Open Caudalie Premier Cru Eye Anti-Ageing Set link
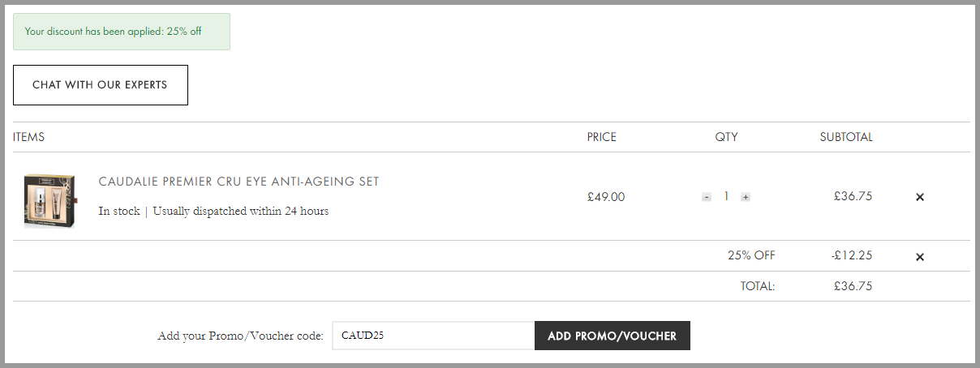Image resolution: width=980 pixels, height=368 pixels. coord(239,182)
